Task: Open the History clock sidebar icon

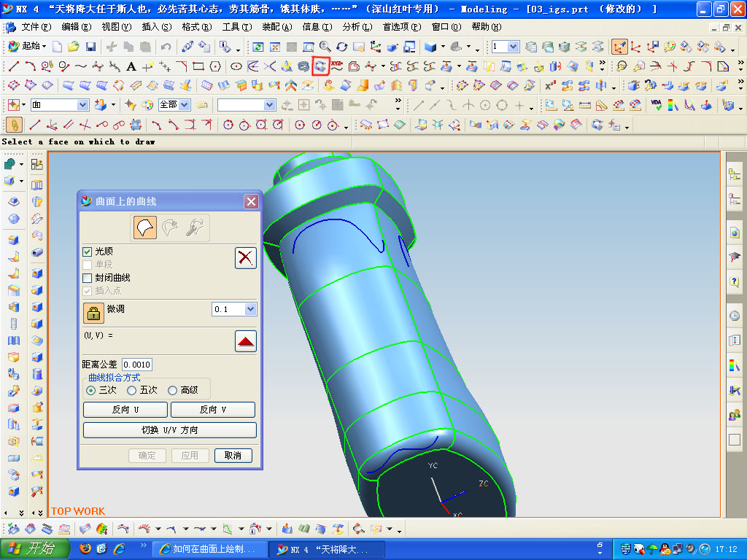Action: 735,315
